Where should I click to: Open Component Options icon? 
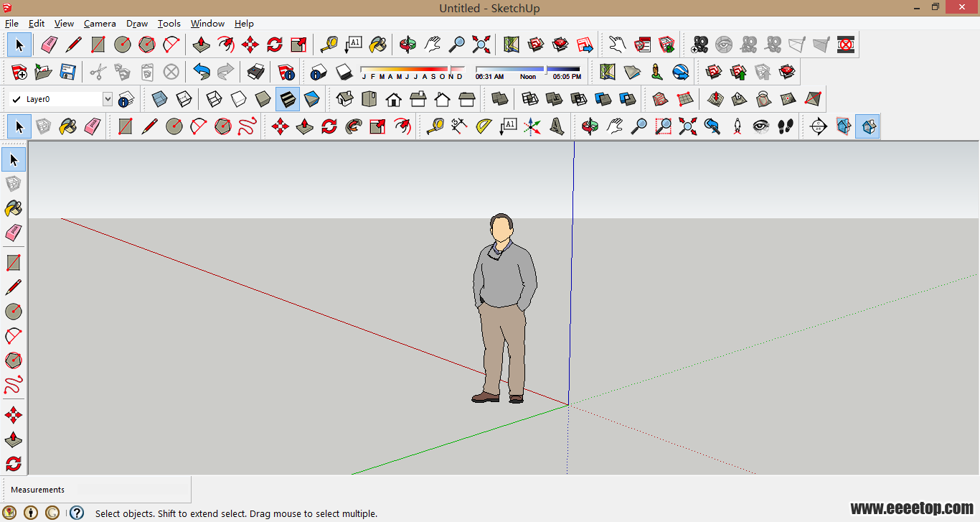[642, 45]
